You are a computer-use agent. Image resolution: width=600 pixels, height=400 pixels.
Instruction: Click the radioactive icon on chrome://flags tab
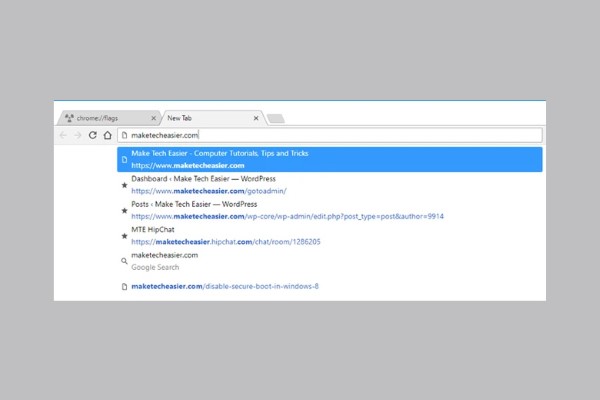click(x=69, y=118)
